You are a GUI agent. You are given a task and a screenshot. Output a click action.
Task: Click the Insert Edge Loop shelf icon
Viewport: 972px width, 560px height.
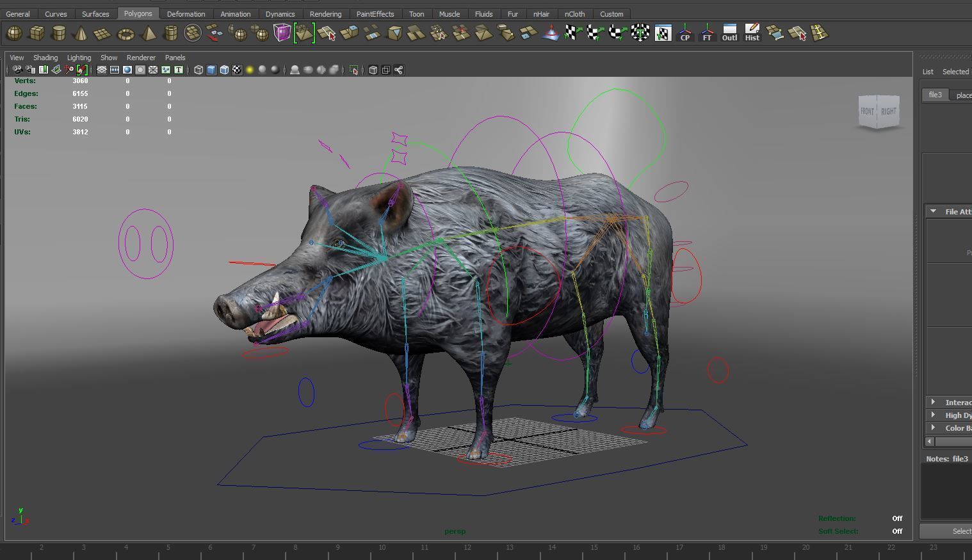819,33
